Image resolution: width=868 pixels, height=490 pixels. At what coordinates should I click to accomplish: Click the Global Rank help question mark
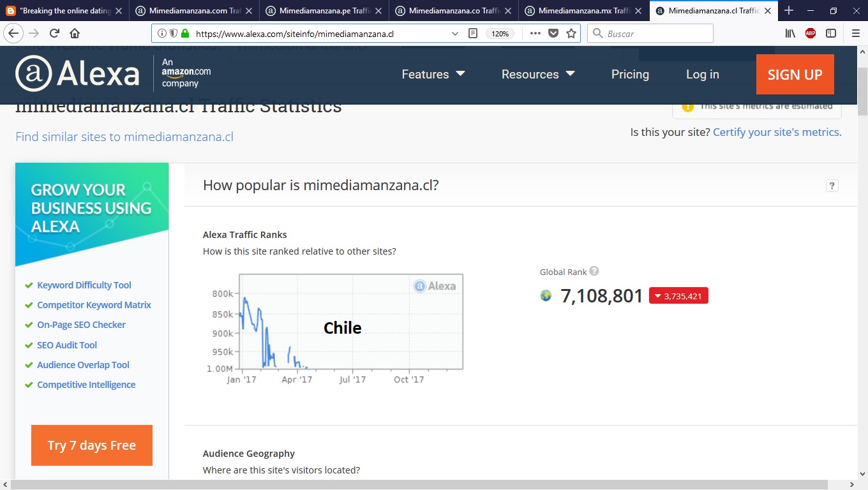point(594,271)
